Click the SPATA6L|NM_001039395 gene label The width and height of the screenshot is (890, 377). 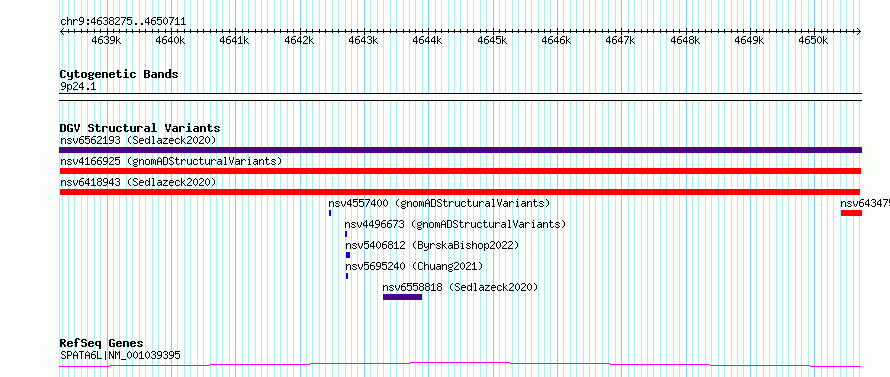click(120, 355)
